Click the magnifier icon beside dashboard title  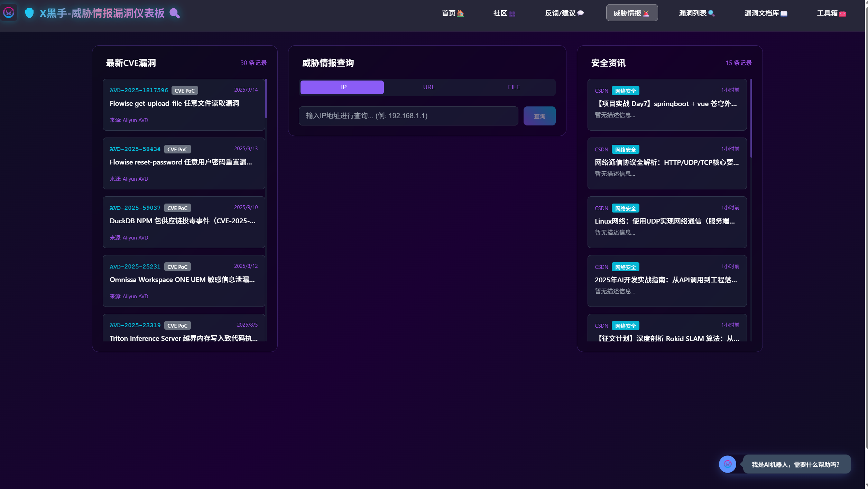[175, 13]
